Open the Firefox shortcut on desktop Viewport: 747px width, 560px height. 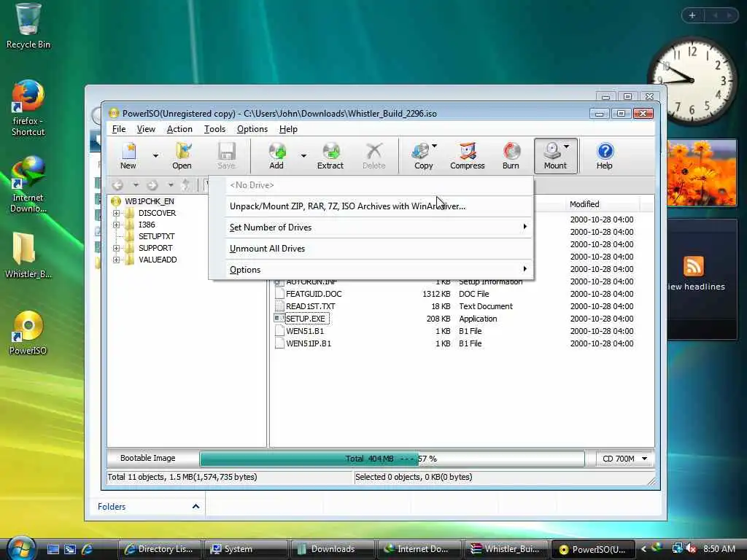point(28,108)
